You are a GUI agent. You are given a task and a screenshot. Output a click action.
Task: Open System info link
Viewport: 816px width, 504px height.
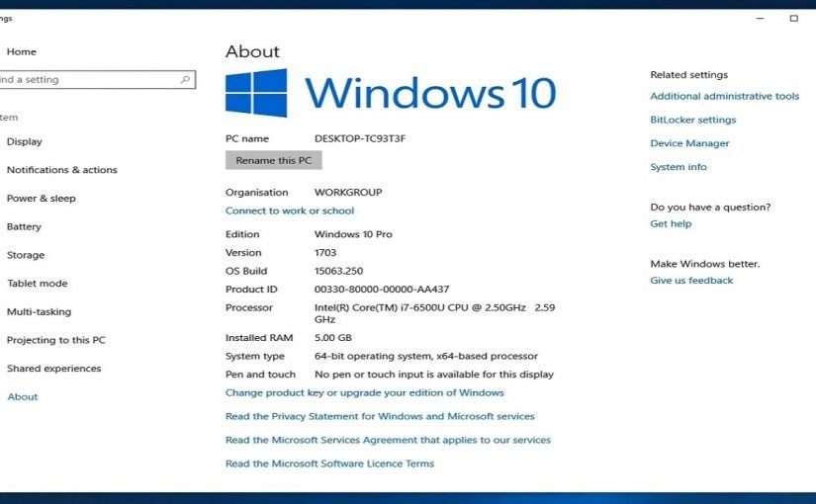click(679, 167)
